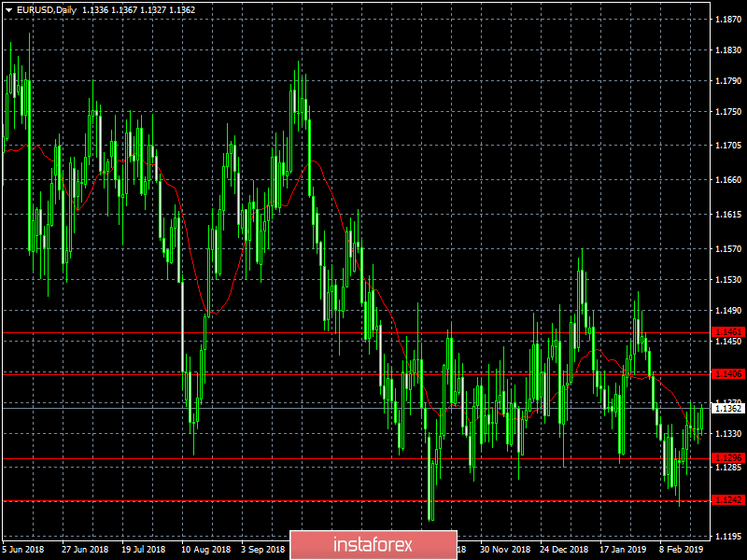Select the EURUSD,Daily chart title
The height and width of the screenshot is (560, 747).
click(x=46, y=10)
